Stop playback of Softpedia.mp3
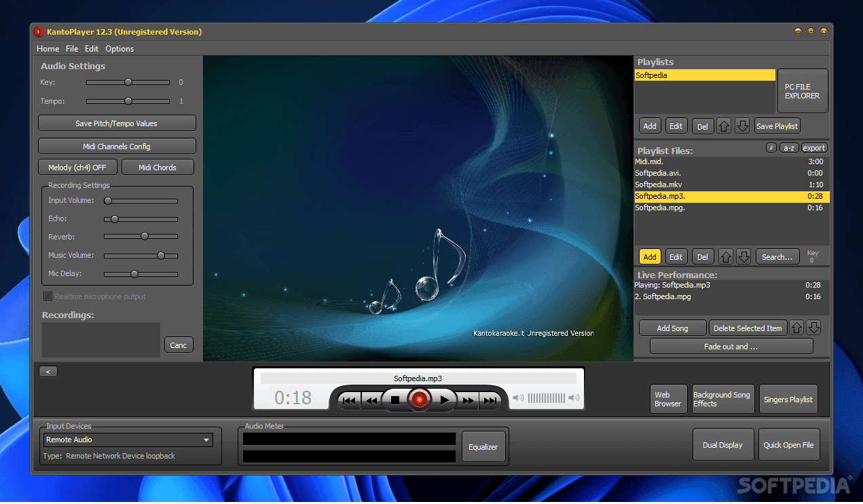863x504 pixels. click(x=395, y=400)
